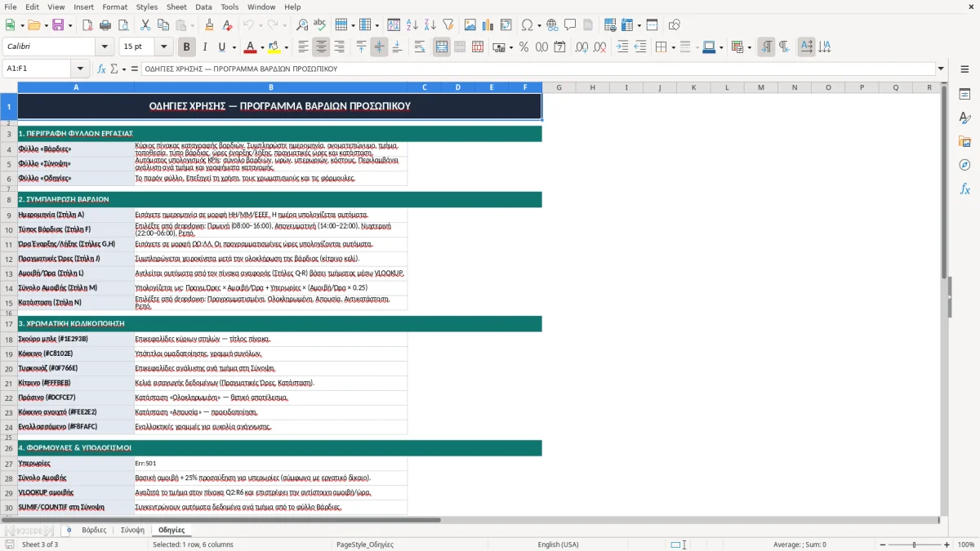Toggle Bold formatting
Viewport: 980px width, 551px height.
[x=186, y=47]
